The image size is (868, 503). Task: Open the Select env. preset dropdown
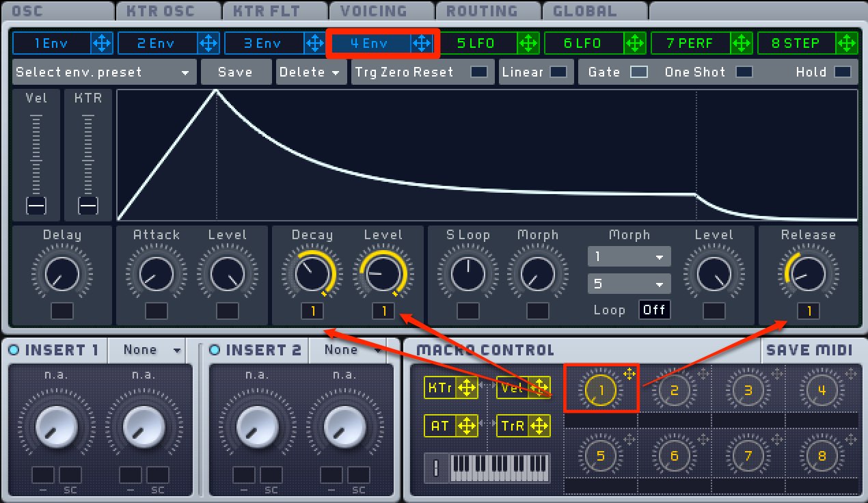pos(104,72)
